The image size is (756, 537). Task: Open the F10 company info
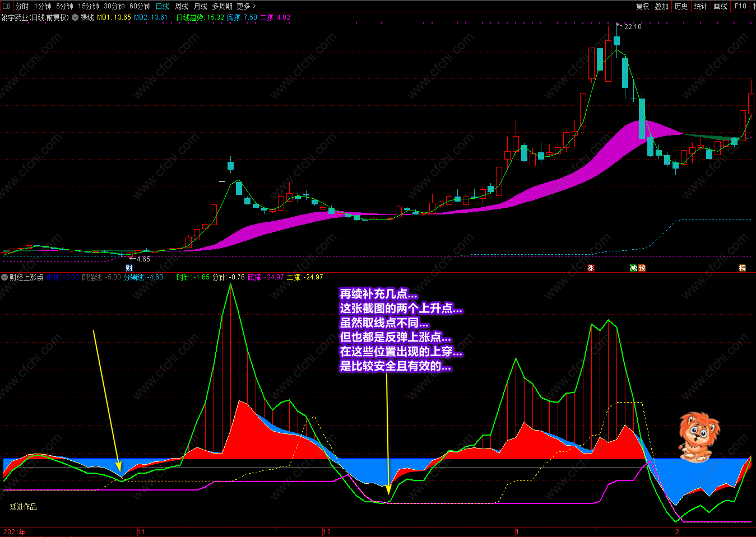point(740,6)
